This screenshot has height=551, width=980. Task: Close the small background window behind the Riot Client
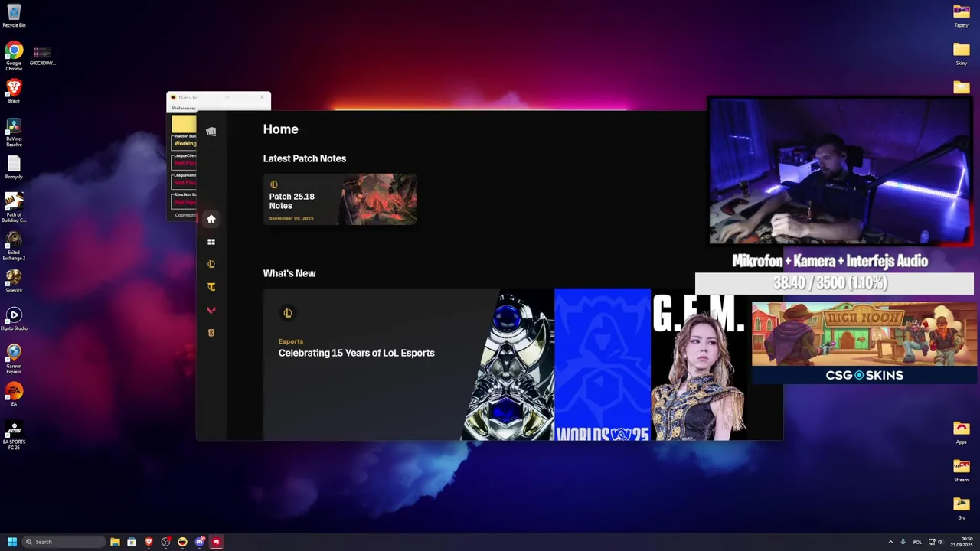coord(263,97)
